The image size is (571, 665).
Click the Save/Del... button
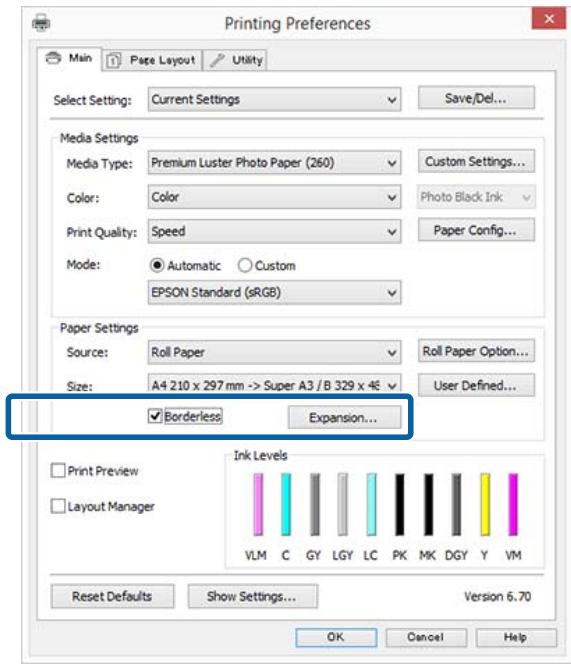coord(476,98)
